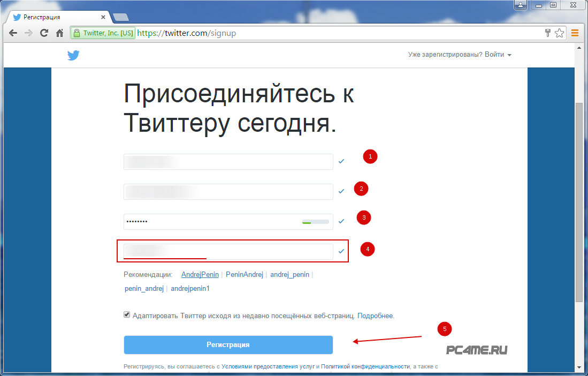Open Условиями предоставления услуг link
The height and width of the screenshot is (376, 588).
click(268, 366)
